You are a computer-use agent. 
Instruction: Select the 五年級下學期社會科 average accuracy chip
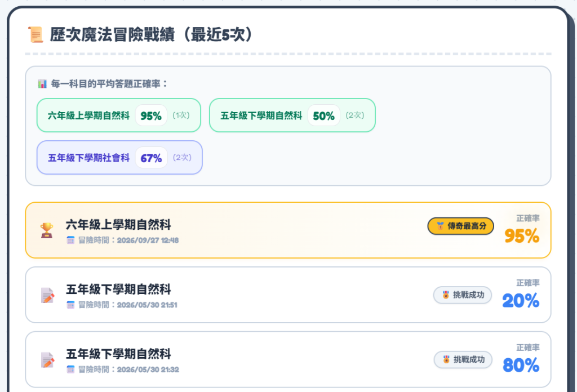tap(119, 157)
